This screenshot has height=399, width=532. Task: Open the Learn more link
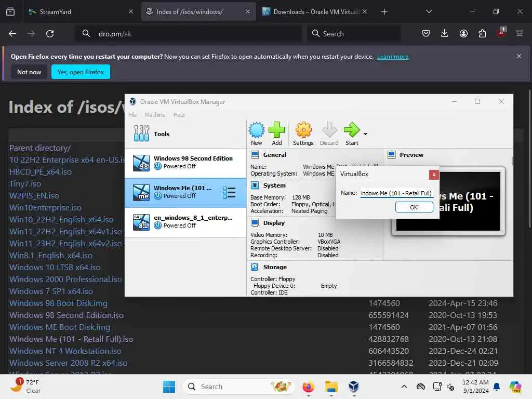click(x=393, y=57)
